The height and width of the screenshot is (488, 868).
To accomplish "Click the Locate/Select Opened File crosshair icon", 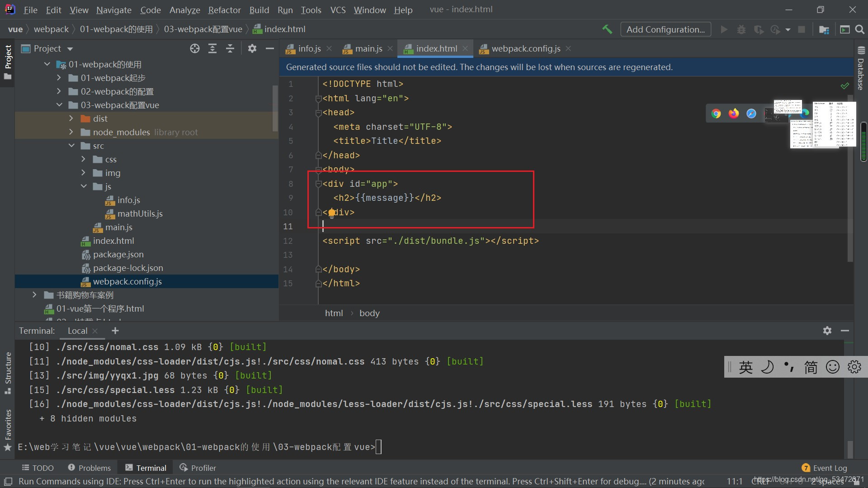I will pyautogui.click(x=195, y=48).
